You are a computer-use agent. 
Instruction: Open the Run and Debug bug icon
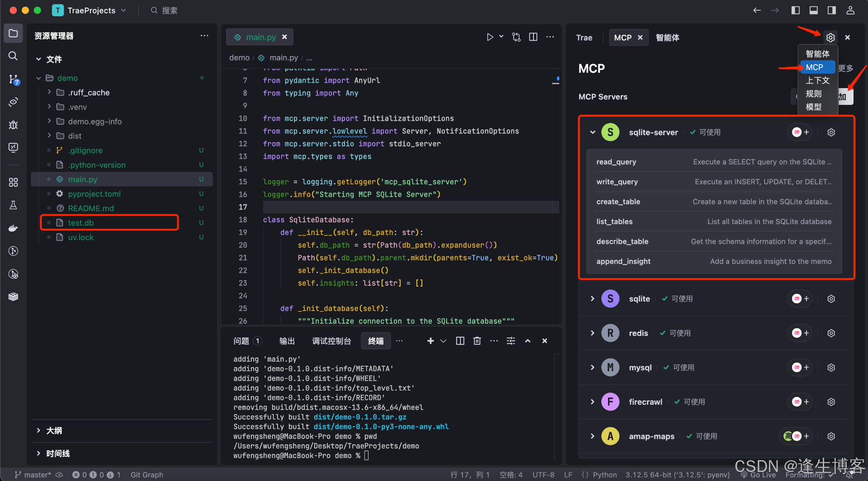point(13,125)
